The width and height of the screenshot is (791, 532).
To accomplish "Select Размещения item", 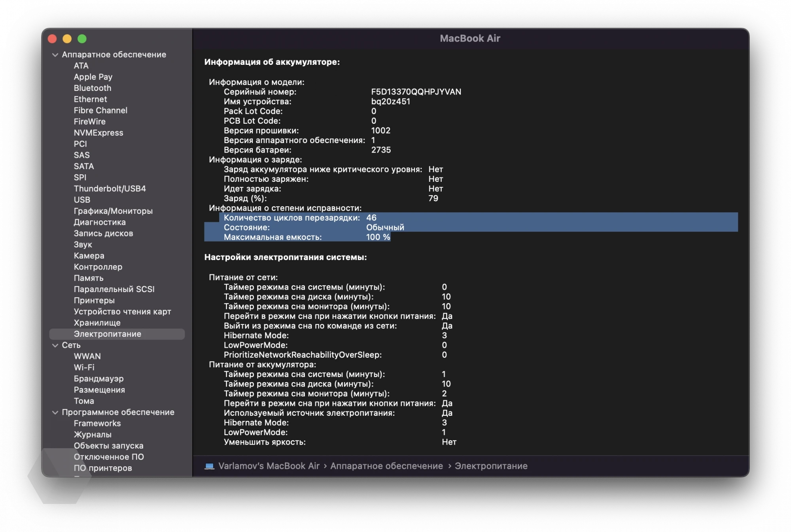I will click(99, 390).
